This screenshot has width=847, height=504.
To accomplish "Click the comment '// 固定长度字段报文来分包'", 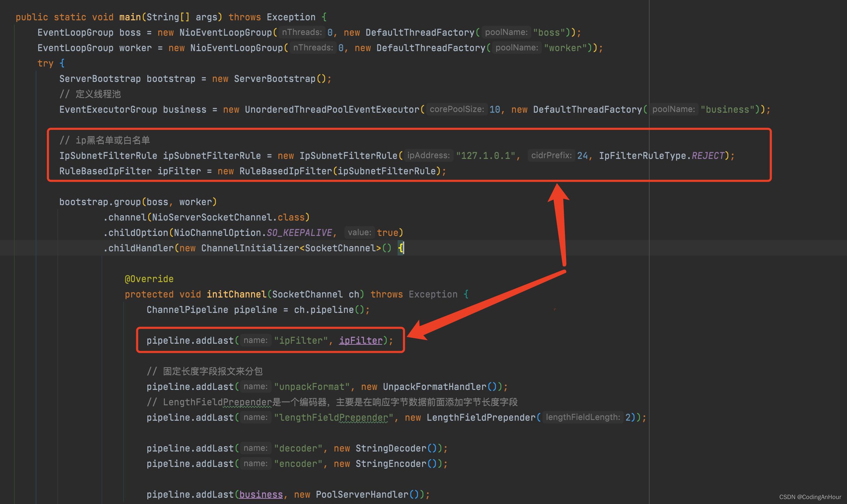I will coord(205,371).
